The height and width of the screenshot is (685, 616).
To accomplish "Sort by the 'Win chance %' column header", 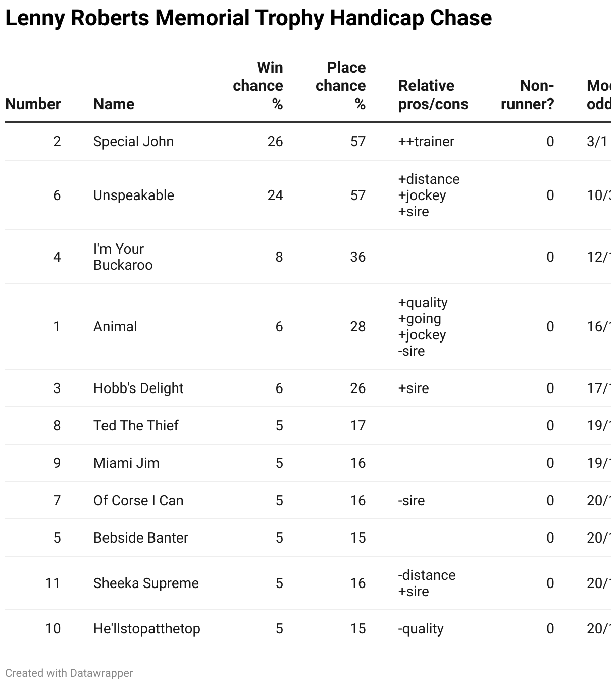I will pos(258,86).
